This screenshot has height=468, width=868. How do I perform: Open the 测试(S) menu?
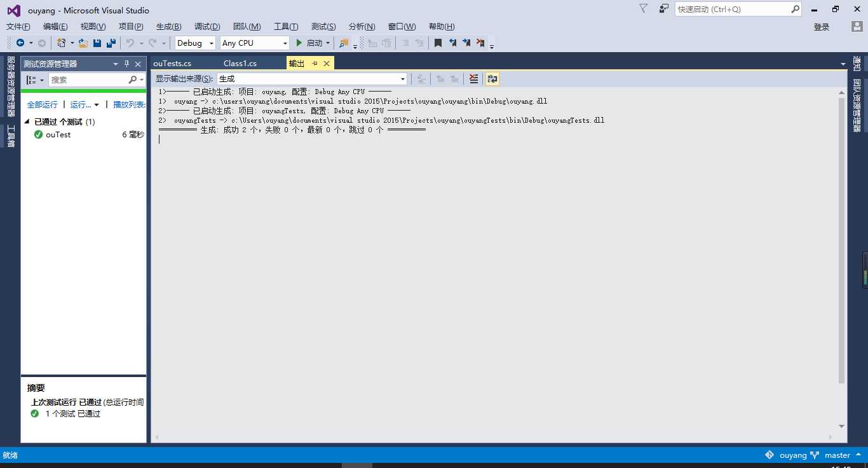(323, 26)
